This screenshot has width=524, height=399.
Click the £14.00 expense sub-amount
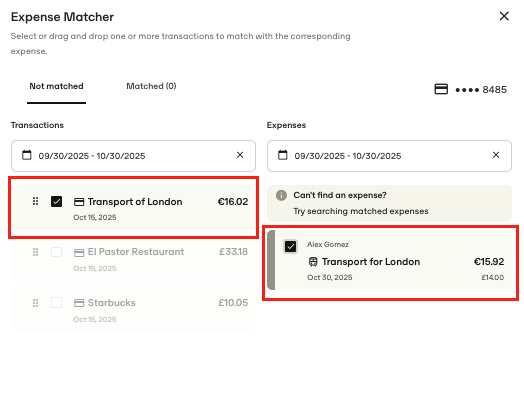coord(493,277)
